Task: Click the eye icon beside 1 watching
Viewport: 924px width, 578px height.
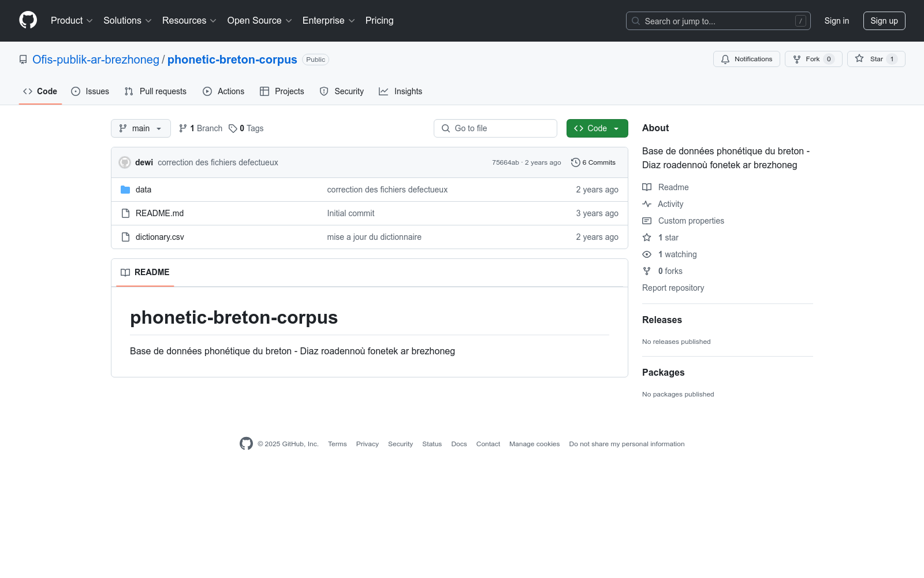Action: [x=647, y=254]
